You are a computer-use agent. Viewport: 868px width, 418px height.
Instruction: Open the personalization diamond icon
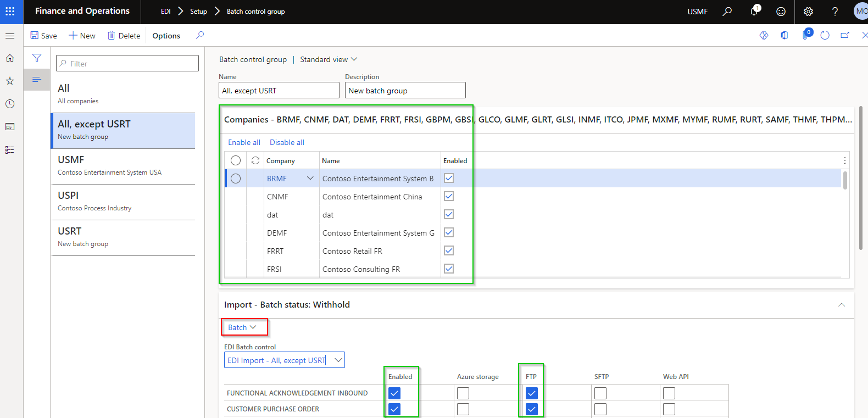(x=764, y=35)
